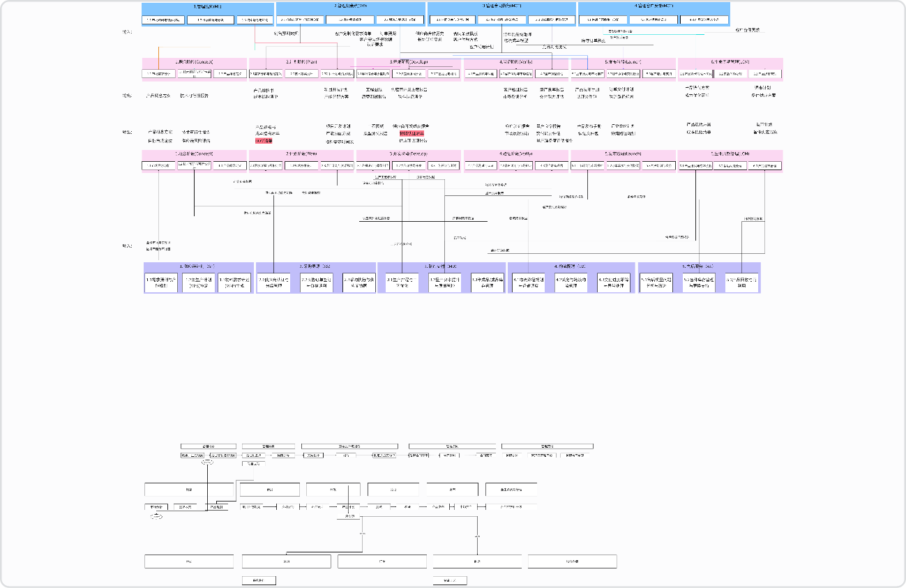Click the purple section 1 header
This screenshot has width=906, height=588.
pos(199,266)
